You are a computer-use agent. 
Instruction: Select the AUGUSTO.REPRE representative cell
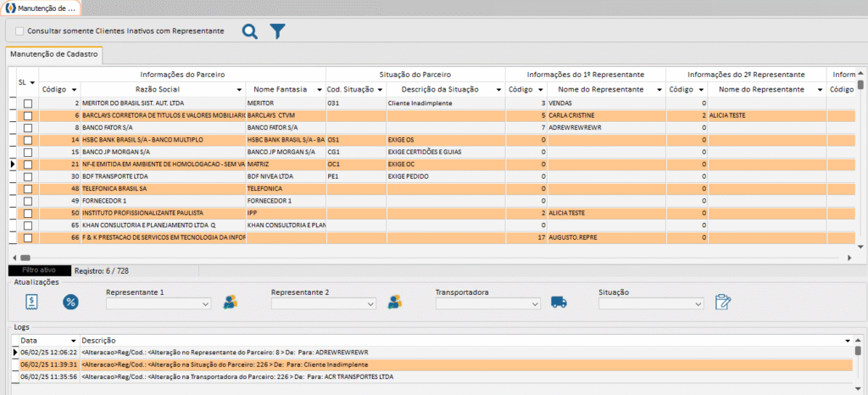[606, 237]
